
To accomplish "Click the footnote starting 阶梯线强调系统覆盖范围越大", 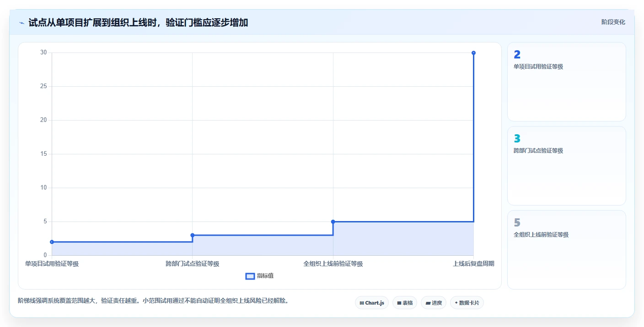I will [153, 301].
